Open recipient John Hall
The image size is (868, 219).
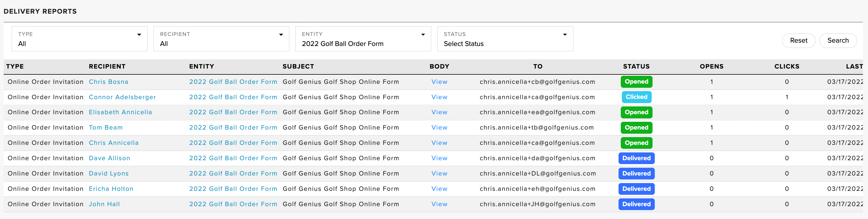[105, 204]
